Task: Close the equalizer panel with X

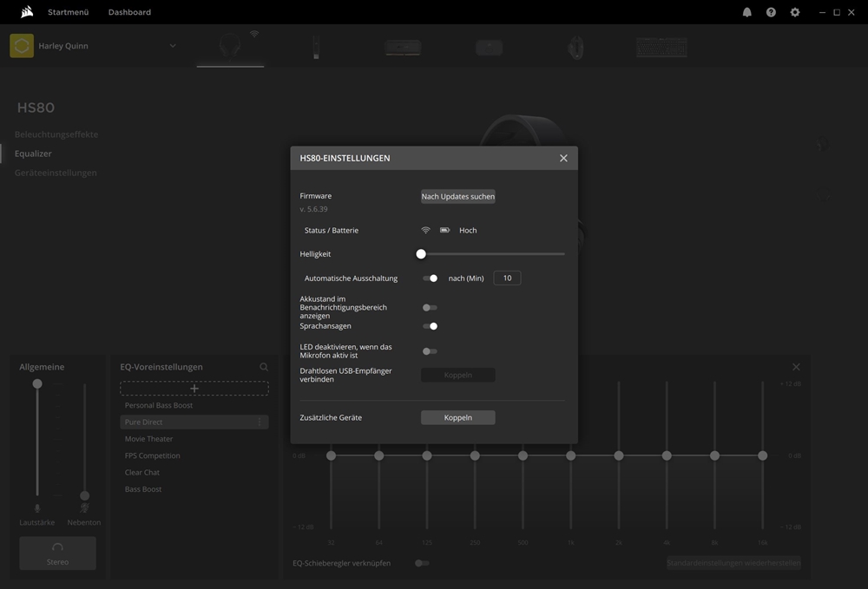Action: pos(796,367)
